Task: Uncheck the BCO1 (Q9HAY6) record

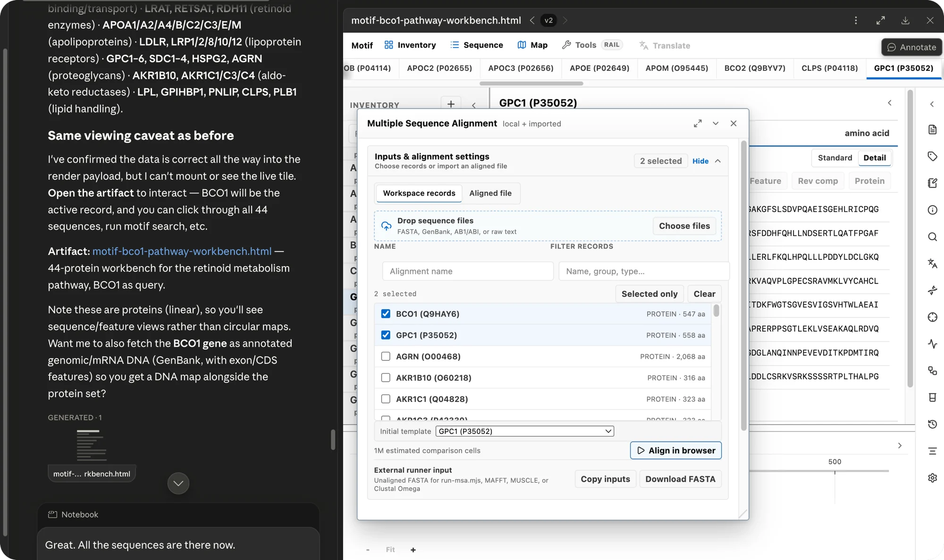Action: (x=386, y=314)
